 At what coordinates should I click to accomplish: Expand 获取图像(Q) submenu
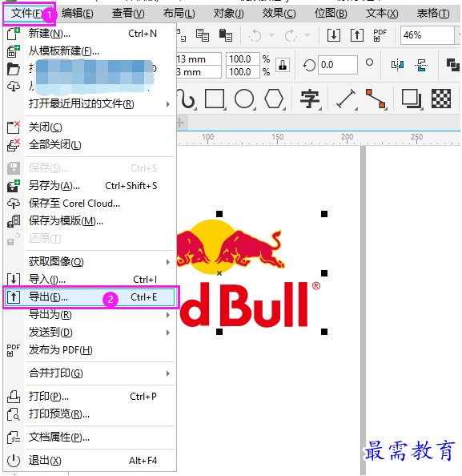tap(90, 262)
